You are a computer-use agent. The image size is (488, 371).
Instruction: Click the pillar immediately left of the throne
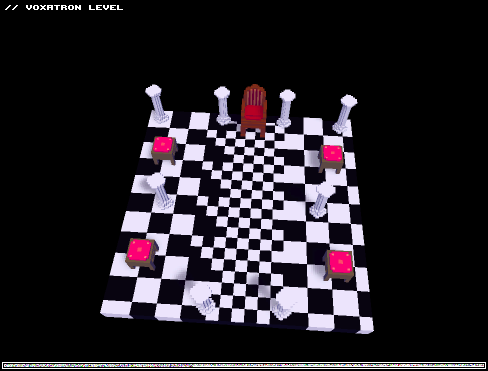(x=223, y=106)
